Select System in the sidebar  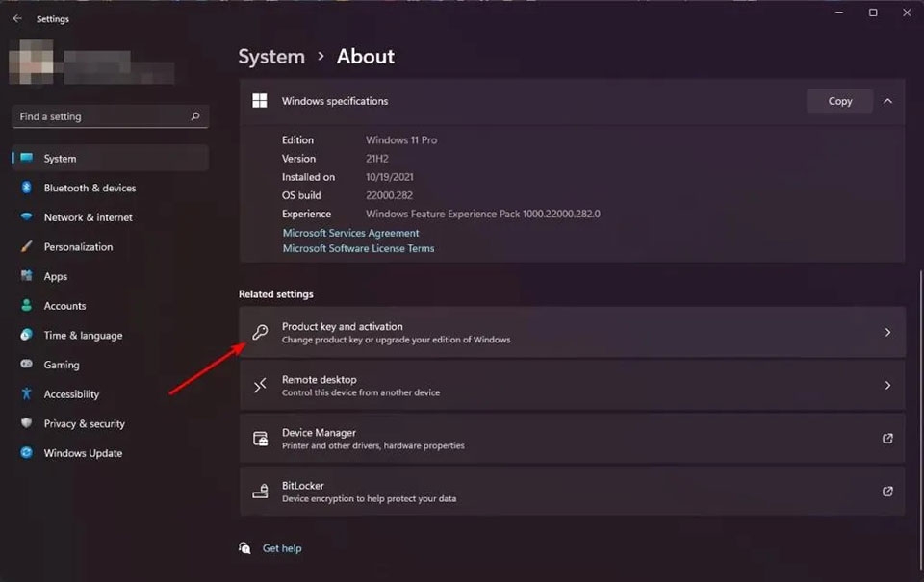pos(110,158)
